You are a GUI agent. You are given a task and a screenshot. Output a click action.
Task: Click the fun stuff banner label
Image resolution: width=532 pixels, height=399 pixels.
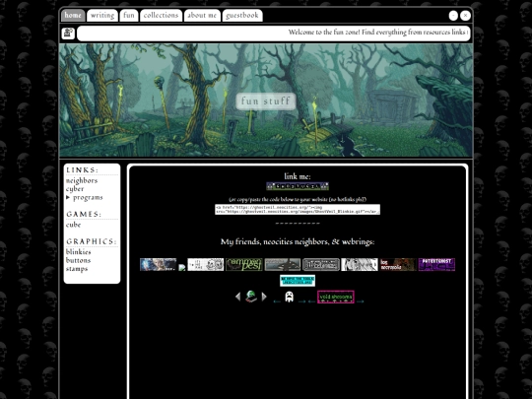coord(266,101)
